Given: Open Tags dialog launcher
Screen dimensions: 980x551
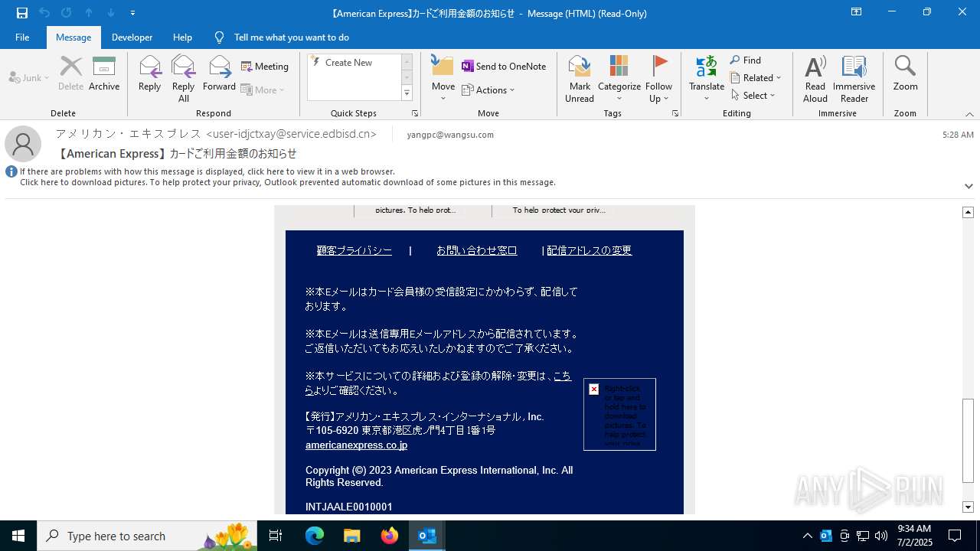Looking at the screenshot, I should tap(675, 113).
